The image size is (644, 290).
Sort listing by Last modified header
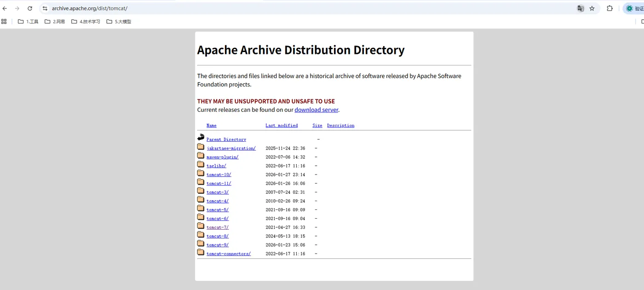tap(282, 125)
